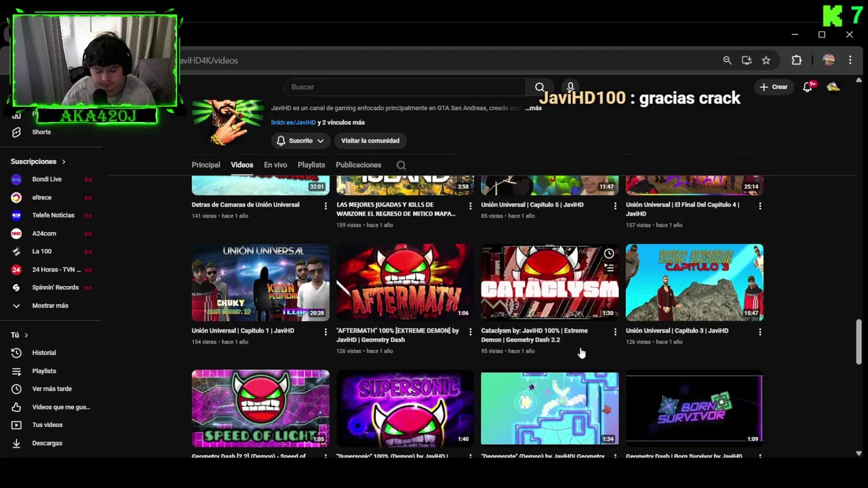Add Cataclysm video to queue
The height and width of the screenshot is (488, 868).
pos(609,268)
